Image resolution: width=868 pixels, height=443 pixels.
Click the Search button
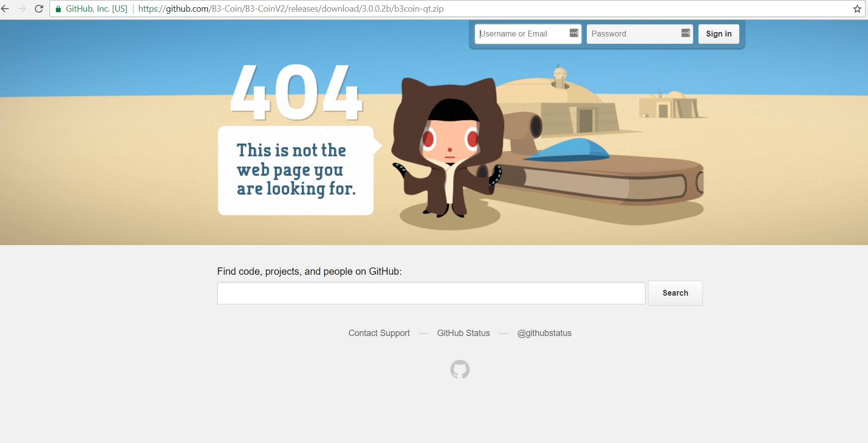point(675,293)
